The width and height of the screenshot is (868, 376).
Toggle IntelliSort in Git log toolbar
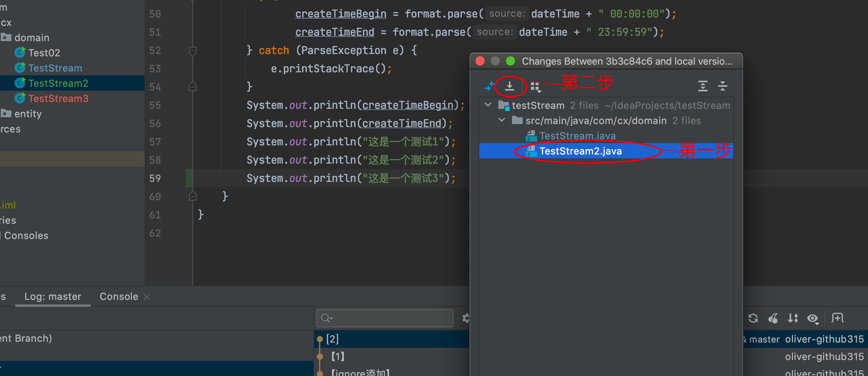point(793,318)
